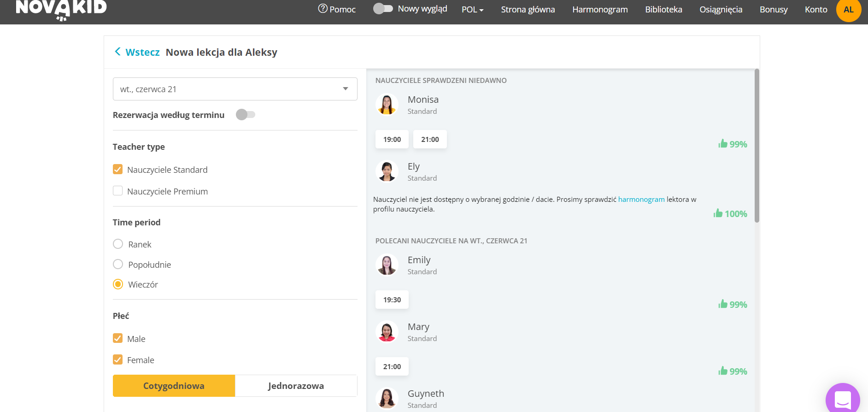Click the Novakid logo

(61, 9)
